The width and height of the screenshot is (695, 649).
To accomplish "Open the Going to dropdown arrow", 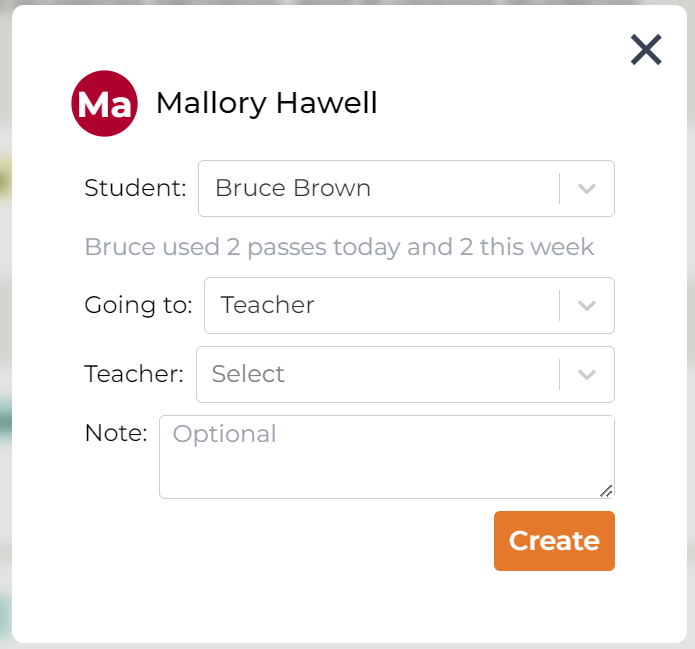I will click(587, 305).
